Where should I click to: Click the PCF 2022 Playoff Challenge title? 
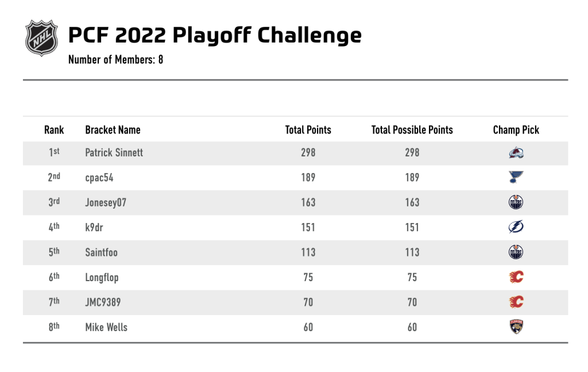click(215, 35)
